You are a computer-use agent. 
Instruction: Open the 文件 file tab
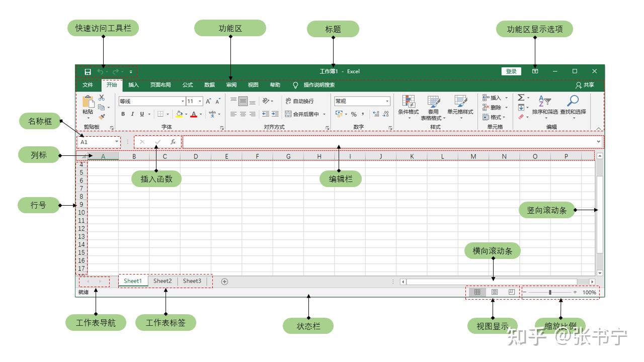point(88,85)
